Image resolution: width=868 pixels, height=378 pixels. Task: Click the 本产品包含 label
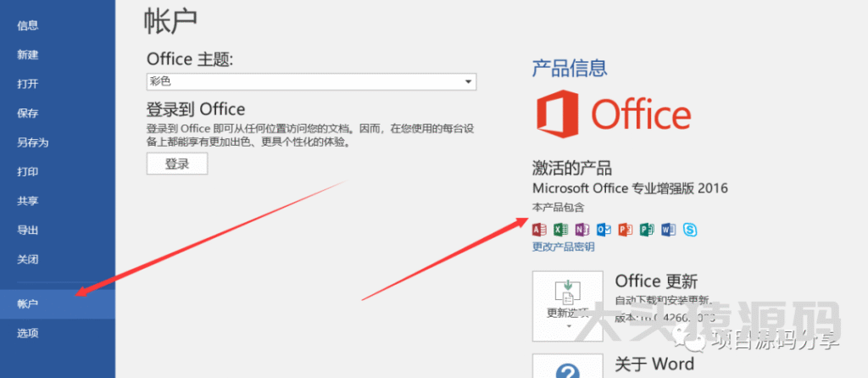point(558,208)
